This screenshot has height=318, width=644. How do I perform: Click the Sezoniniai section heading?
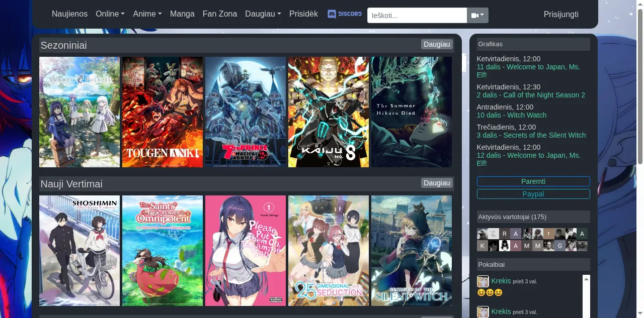pyautogui.click(x=64, y=45)
